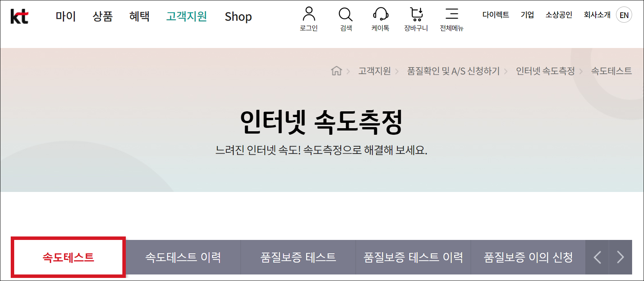644x281 pixels.
Task: Click 고객지원 in the breadcrumb
Action: coord(374,71)
